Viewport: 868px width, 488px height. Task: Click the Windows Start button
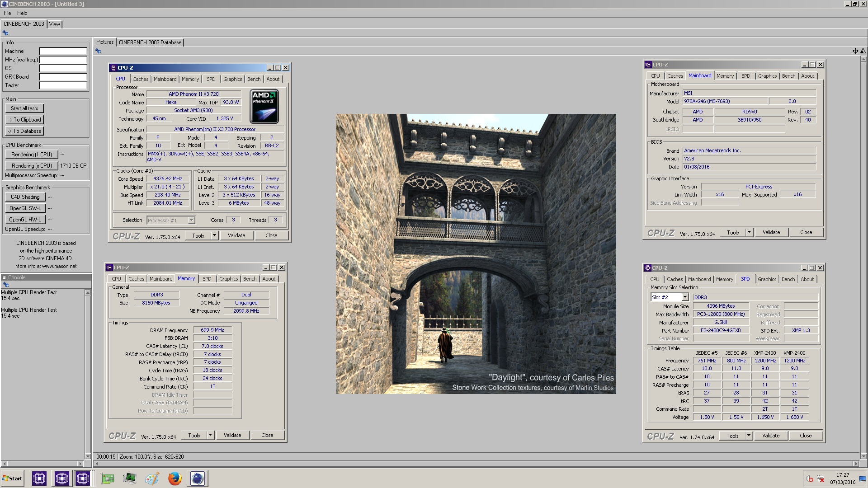pos(13,479)
